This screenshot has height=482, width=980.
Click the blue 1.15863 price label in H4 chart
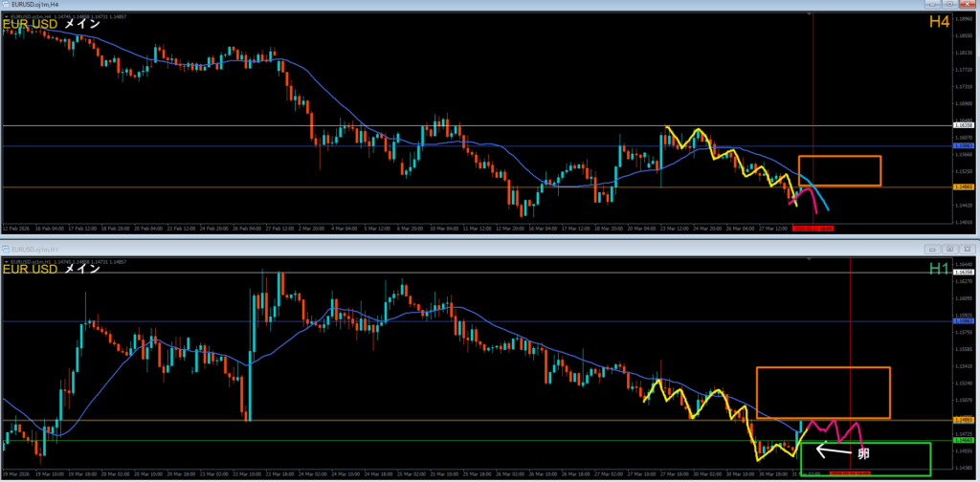click(965, 145)
